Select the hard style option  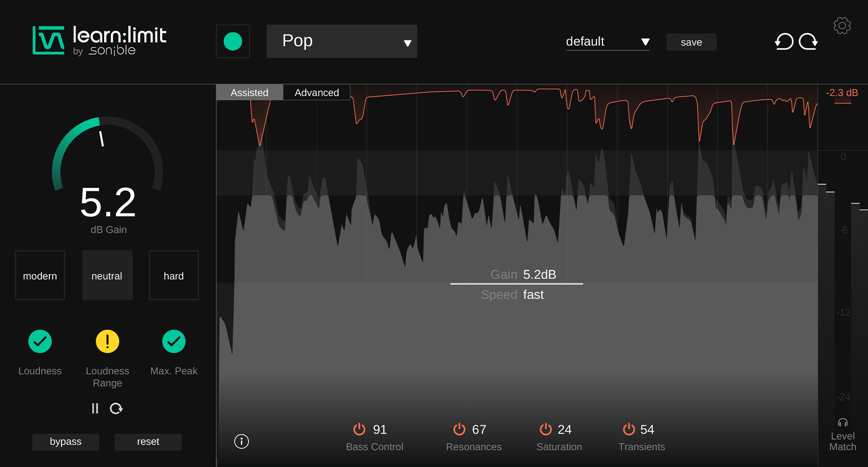174,276
